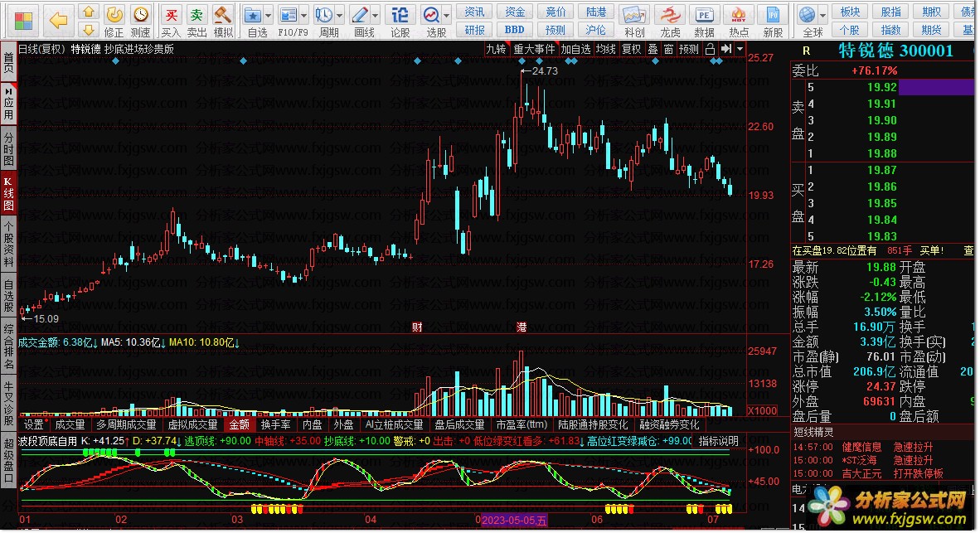Click the 研报 research report button
The image size is (980, 533).
point(474,29)
